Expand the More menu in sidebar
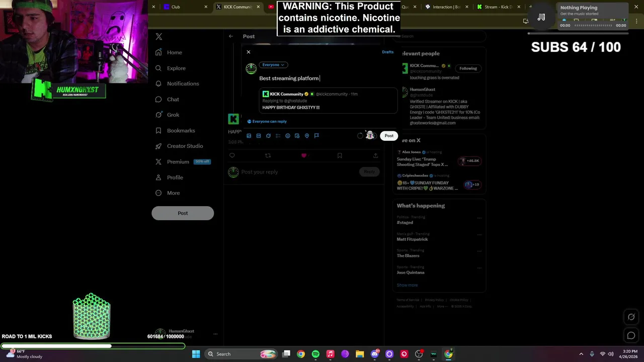 click(x=168, y=193)
